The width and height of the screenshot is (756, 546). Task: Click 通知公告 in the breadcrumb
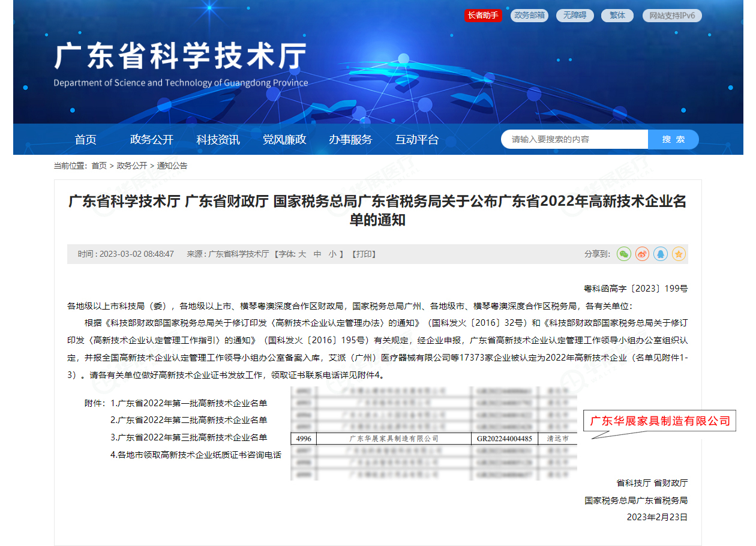tap(172, 166)
